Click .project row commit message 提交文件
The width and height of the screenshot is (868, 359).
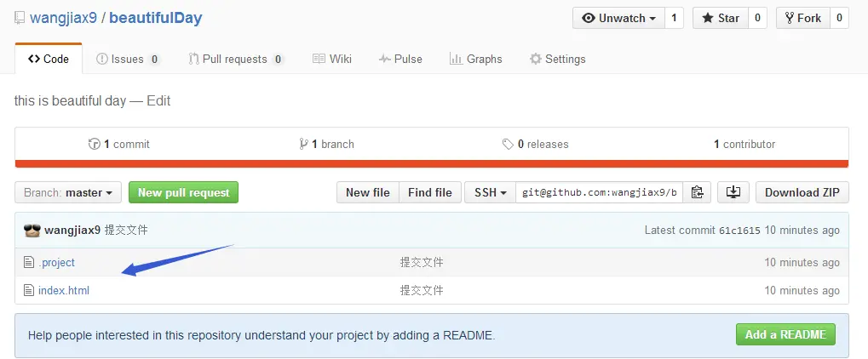point(422,262)
